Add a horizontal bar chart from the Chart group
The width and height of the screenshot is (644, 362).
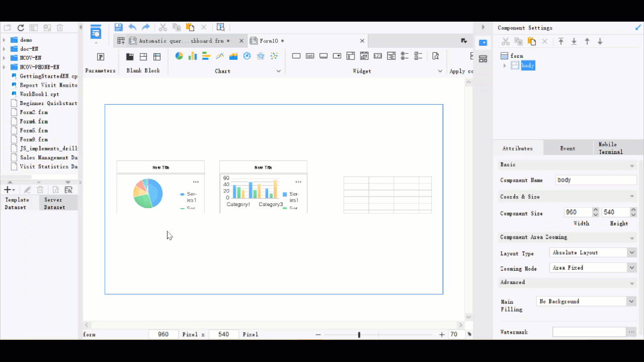pos(206,56)
